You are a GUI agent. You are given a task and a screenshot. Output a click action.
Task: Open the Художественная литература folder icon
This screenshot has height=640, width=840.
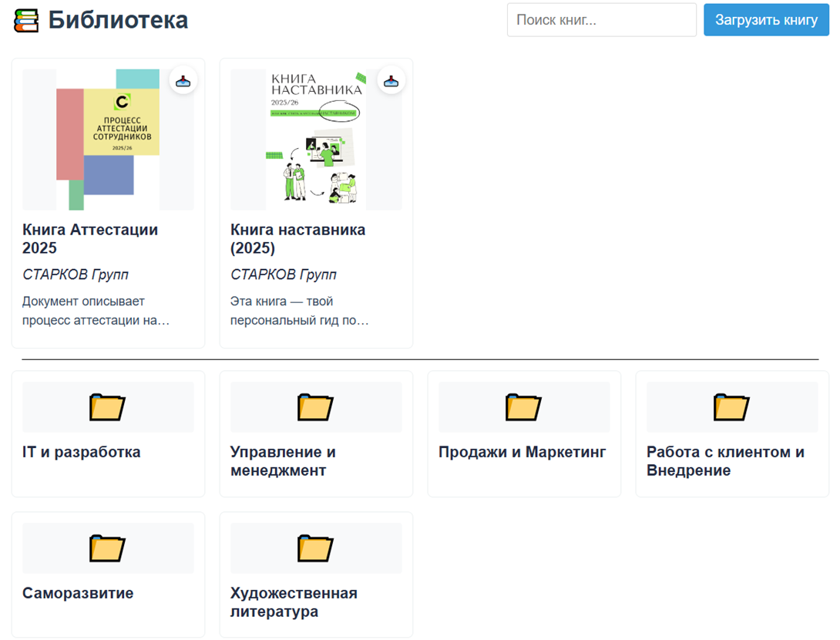coord(316,547)
